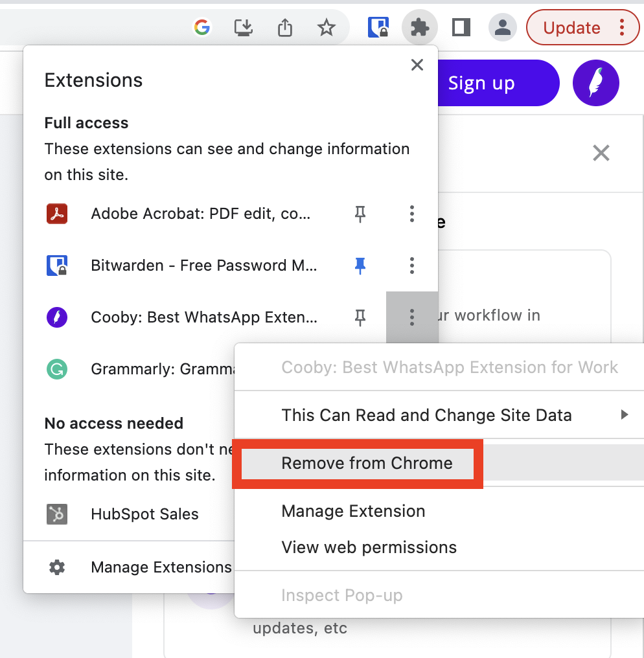Open Adobe Acrobat extension entry
644x658 pixels.
[201, 214]
